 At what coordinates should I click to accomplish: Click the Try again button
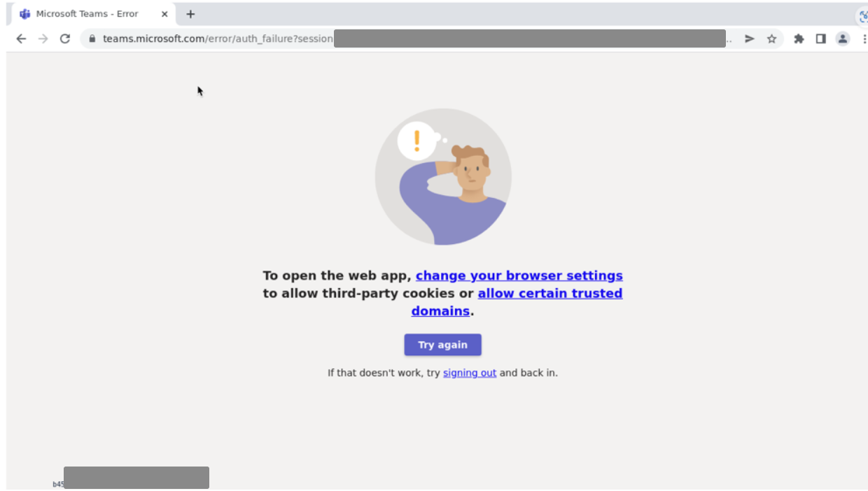click(442, 345)
